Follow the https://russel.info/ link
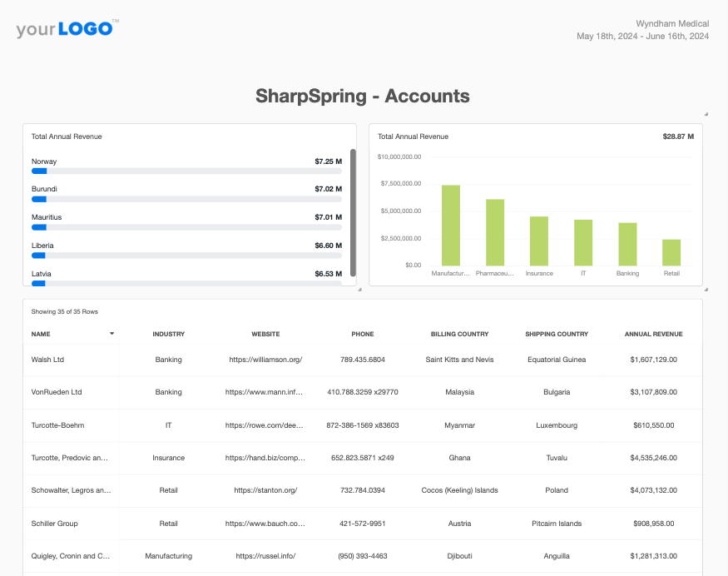This screenshot has width=728, height=576. (265, 556)
